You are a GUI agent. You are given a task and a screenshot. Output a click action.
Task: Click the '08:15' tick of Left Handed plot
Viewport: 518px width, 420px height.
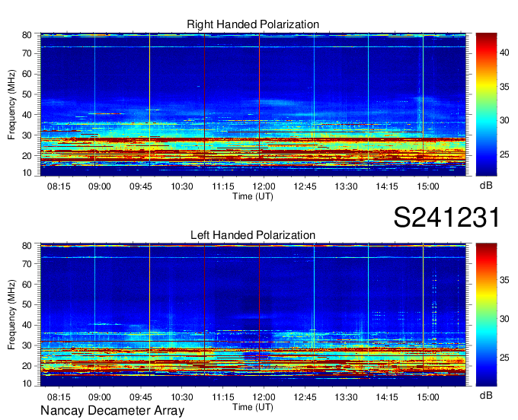[x=59, y=397]
